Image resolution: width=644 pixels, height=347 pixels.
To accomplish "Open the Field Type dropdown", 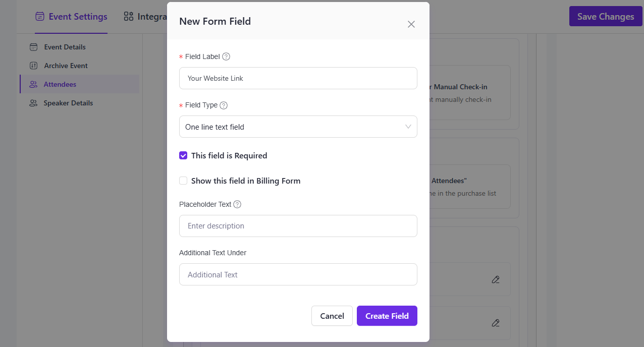I will [298, 127].
